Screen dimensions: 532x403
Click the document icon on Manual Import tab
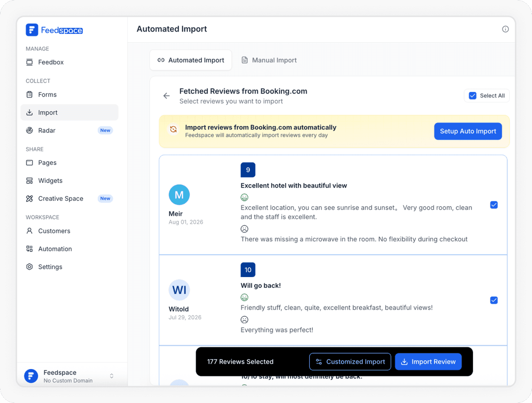244,61
